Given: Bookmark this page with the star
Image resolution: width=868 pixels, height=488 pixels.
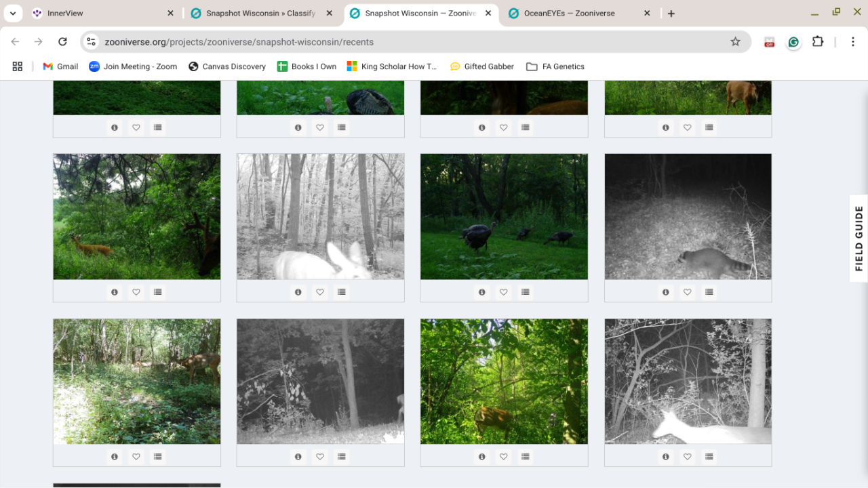Looking at the screenshot, I should point(735,42).
